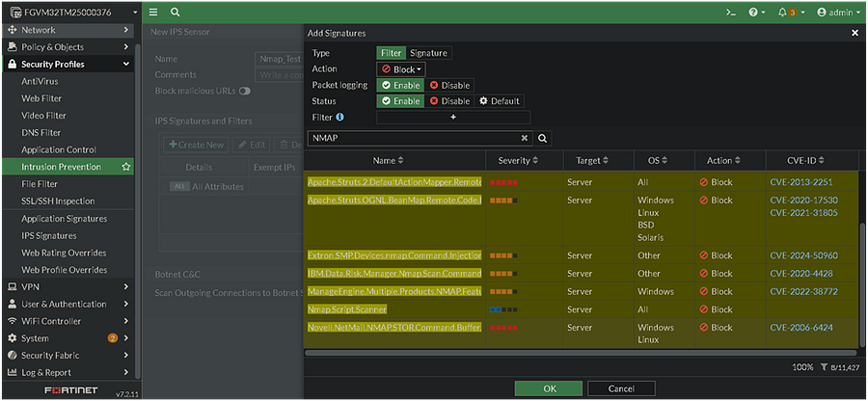Click the Filter info icon

tap(339, 117)
